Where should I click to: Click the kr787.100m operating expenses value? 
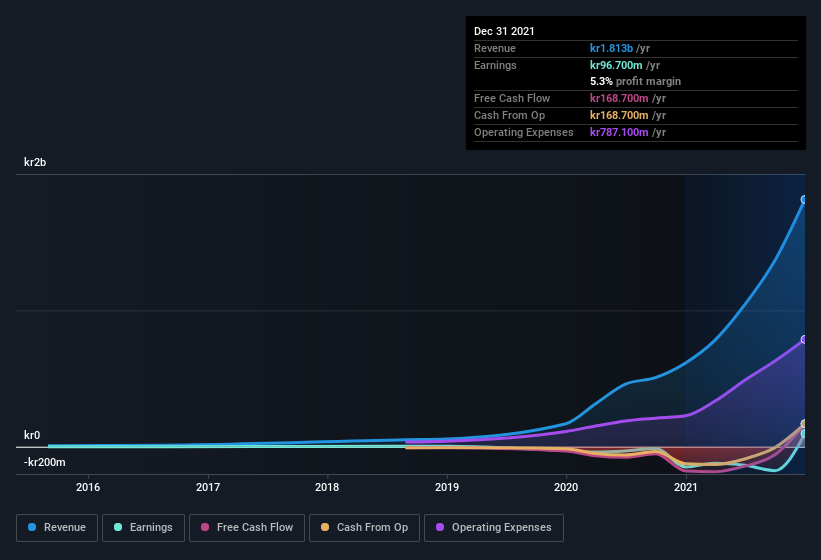619,132
